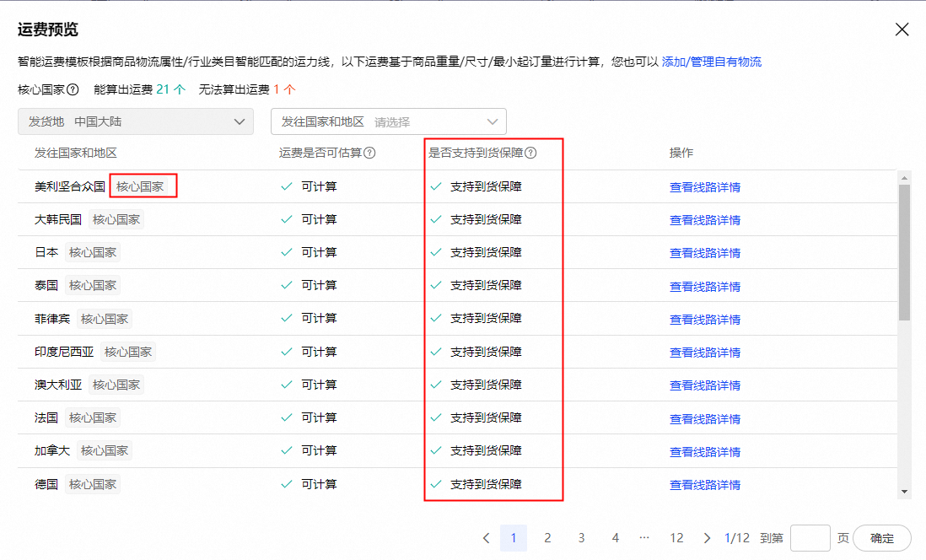926x560 pixels.
Task: Click help icon next to 核心国家
Action: [x=73, y=89]
